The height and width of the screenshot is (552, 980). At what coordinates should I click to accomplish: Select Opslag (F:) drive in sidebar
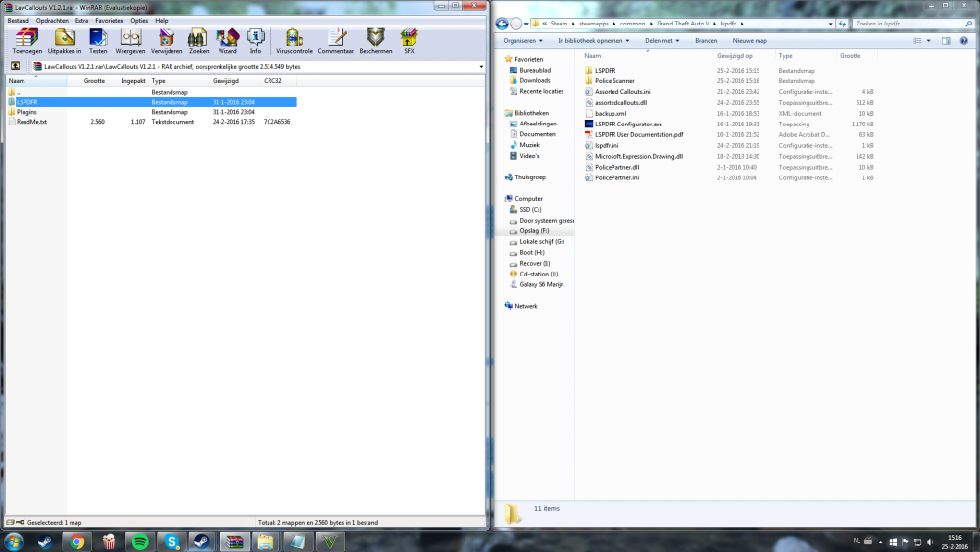[x=534, y=231]
